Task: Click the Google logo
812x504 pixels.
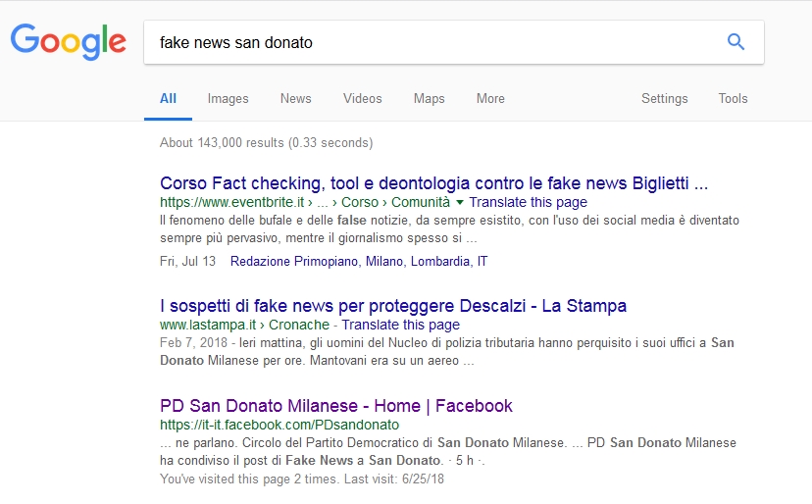Action: point(69,41)
